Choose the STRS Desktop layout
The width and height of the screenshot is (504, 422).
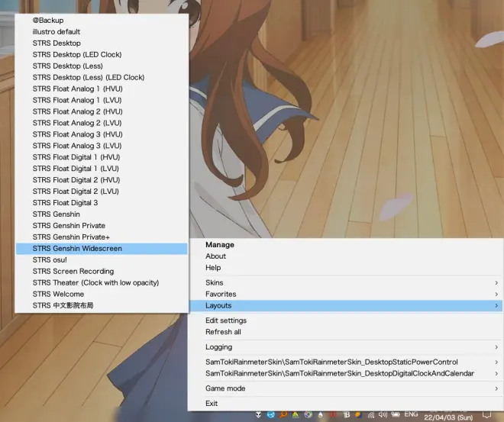[102, 43]
